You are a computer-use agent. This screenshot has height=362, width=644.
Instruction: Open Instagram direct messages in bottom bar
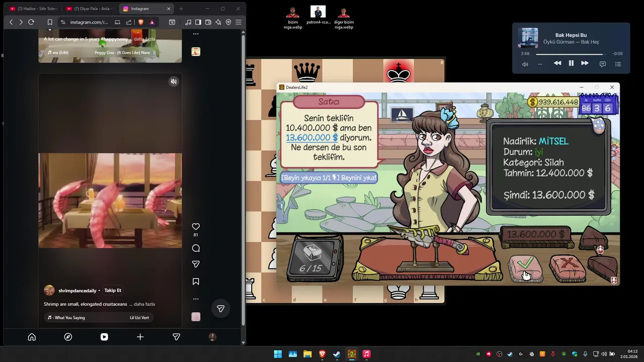coord(176,337)
